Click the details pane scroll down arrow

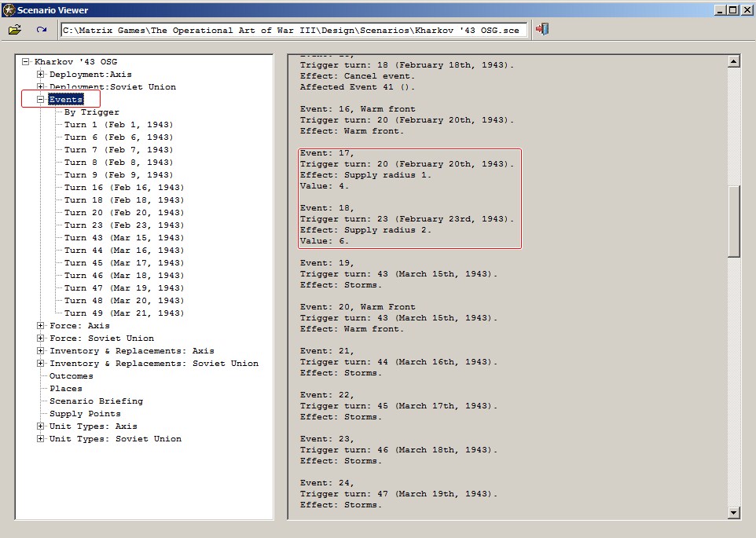733,513
